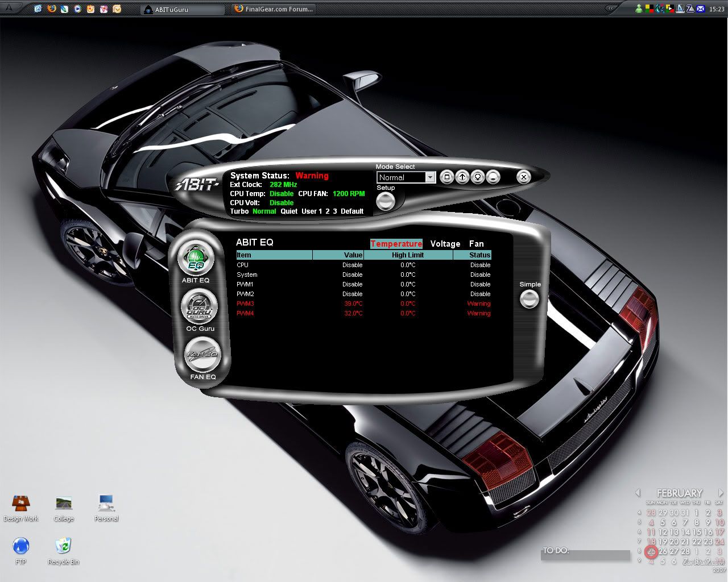728x582 pixels.
Task: Switch to the Fan tab
Action: 477,244
